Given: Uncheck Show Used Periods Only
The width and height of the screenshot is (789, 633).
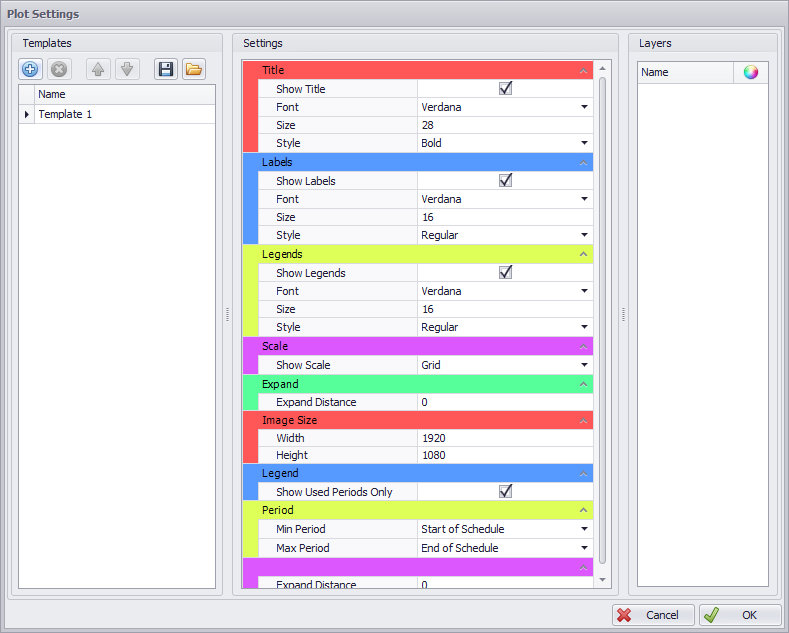Looking at the screenshot, I should point(505,492).
